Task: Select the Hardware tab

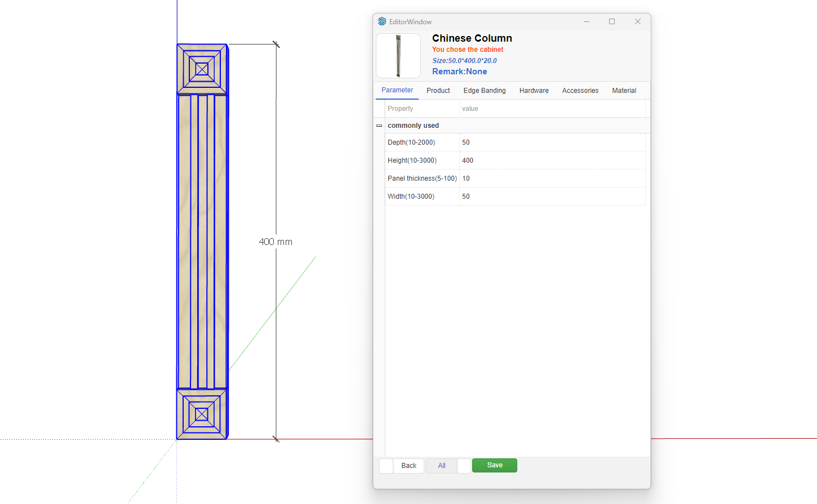Action: click(534, 91)
